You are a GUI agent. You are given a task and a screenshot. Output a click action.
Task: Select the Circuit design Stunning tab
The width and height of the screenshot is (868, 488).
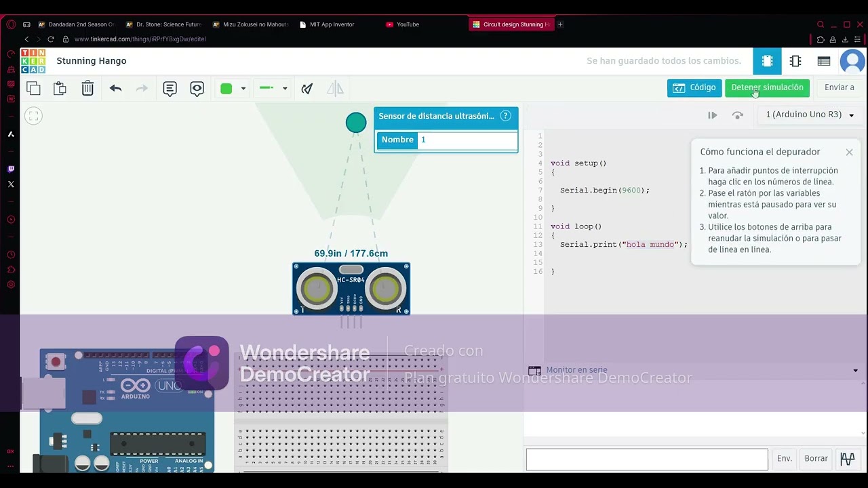[512, 24]
